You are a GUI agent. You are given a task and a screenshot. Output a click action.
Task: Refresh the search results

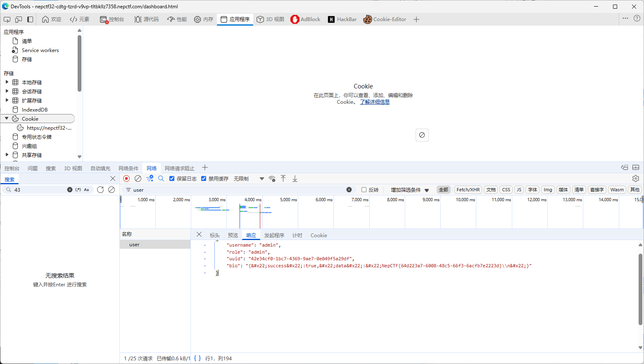[100, 190]
